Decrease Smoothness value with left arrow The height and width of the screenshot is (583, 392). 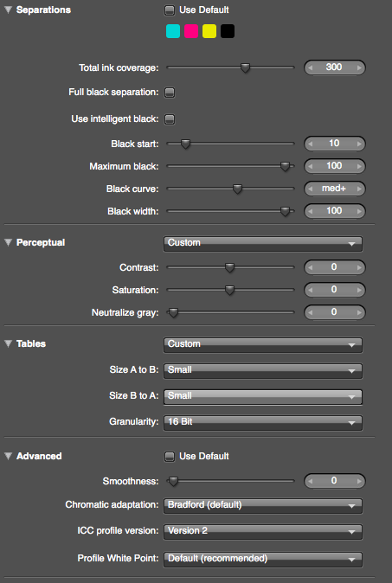coord(310,481)
